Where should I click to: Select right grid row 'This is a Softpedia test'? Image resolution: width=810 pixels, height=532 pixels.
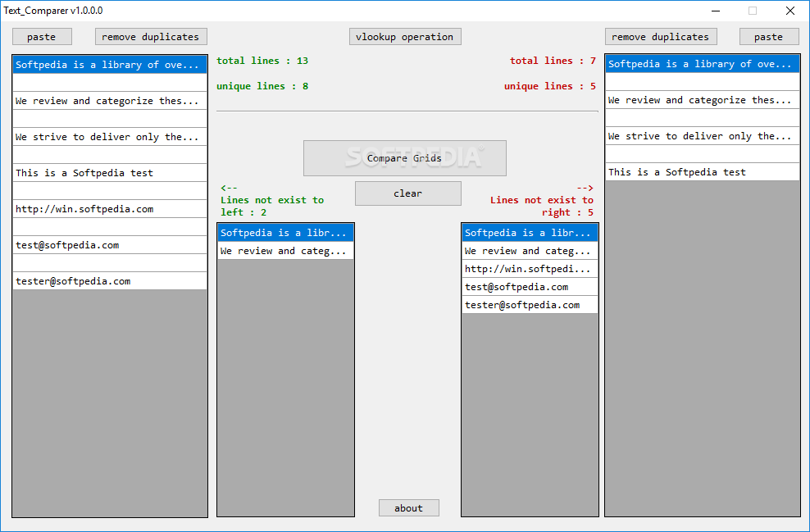pyautogui.click(x=703, y=172)
